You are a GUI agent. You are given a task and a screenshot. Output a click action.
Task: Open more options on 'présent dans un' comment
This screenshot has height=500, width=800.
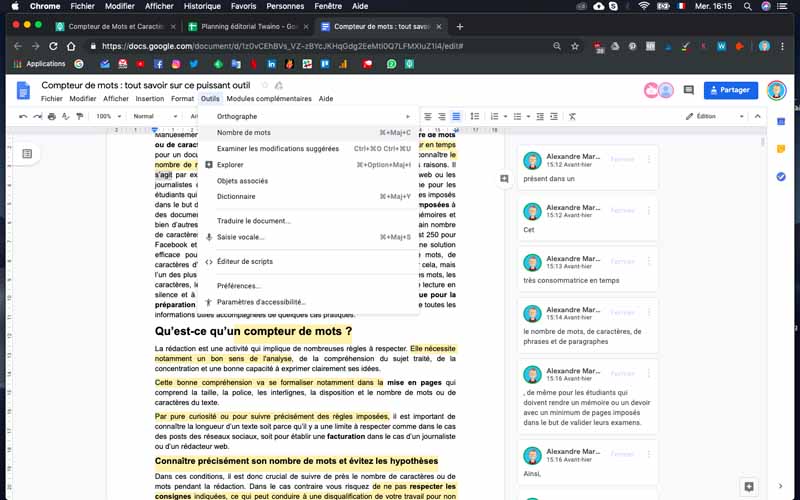coord(649,159)
